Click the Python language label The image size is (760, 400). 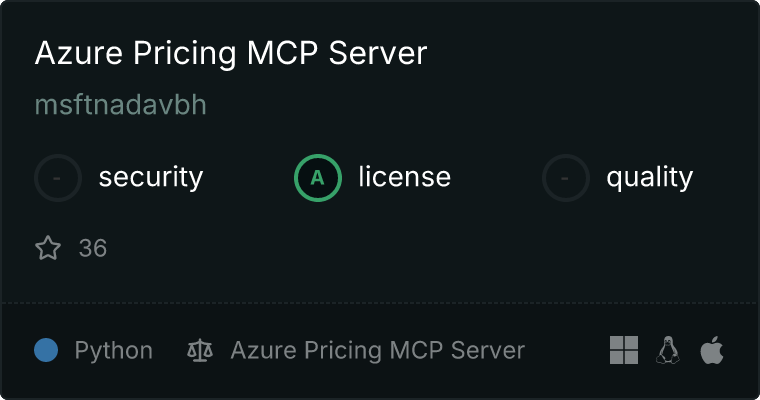point(114,351)
